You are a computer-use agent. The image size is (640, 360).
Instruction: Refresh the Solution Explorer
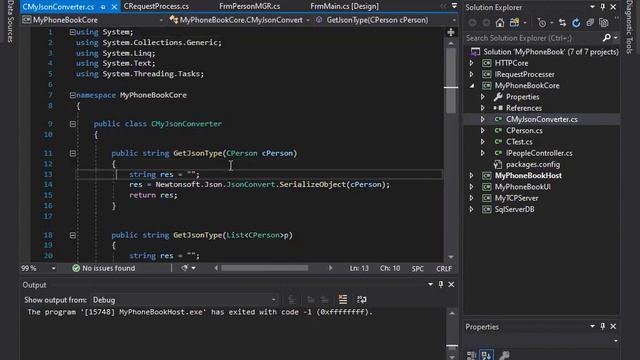576,23
